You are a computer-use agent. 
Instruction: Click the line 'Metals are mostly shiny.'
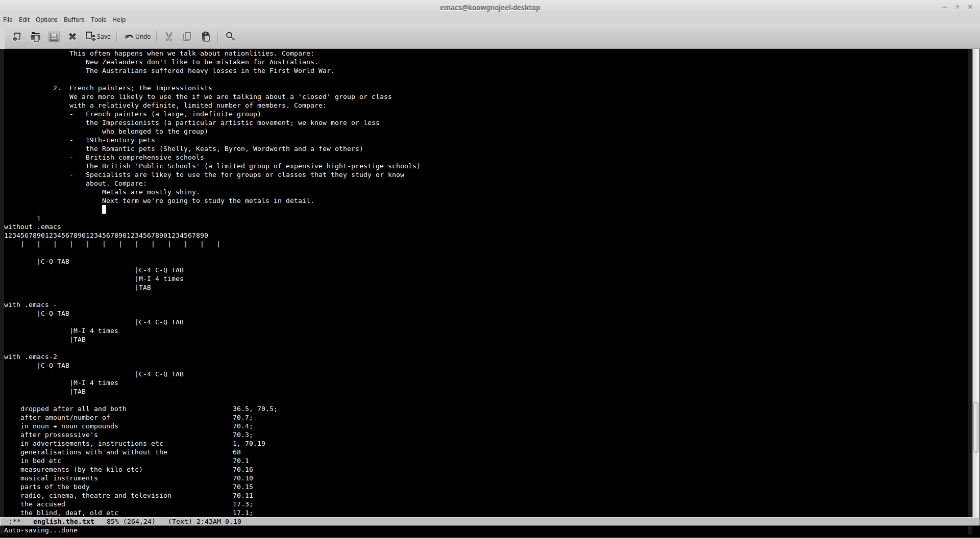151,192
